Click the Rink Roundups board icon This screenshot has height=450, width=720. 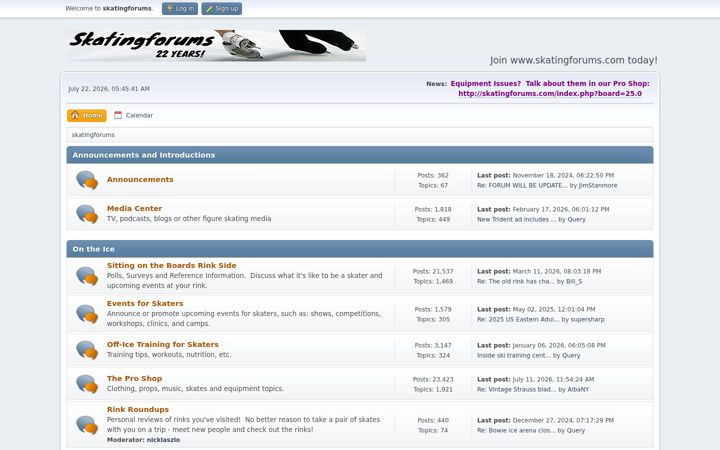[87, 425]
